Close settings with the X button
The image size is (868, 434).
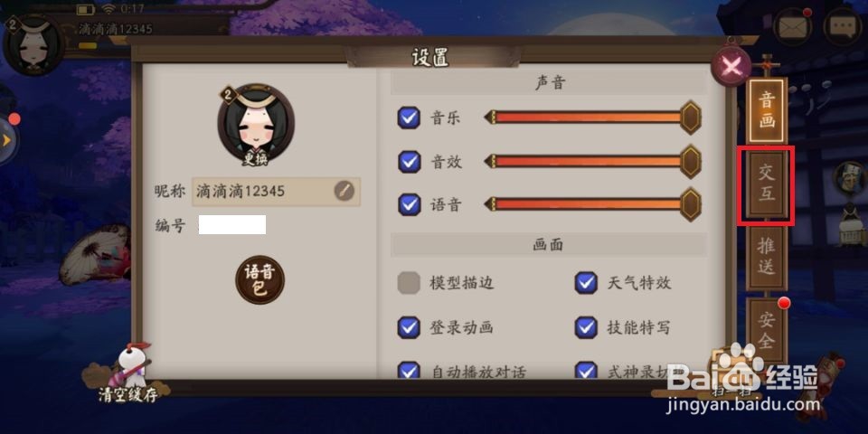click(731, 67)
